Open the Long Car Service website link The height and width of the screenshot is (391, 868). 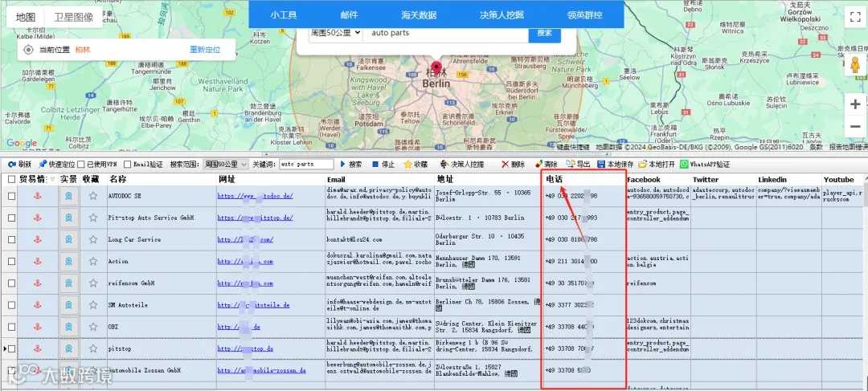[245, 239]
